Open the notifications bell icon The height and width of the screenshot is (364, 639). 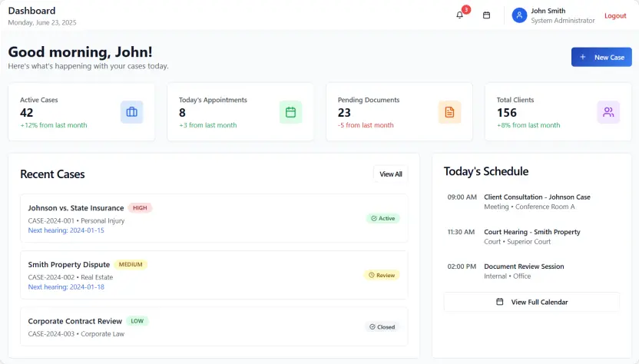tap(459, 15)
